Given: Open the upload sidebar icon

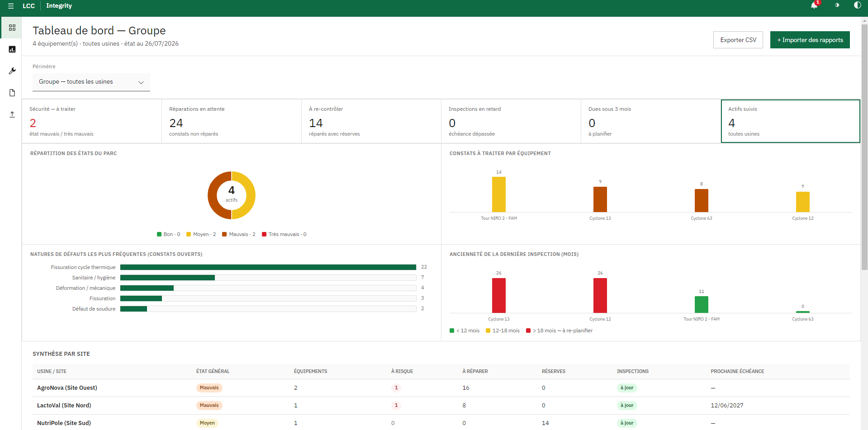Looking at the screenshot, I should [x=12, y=114].
